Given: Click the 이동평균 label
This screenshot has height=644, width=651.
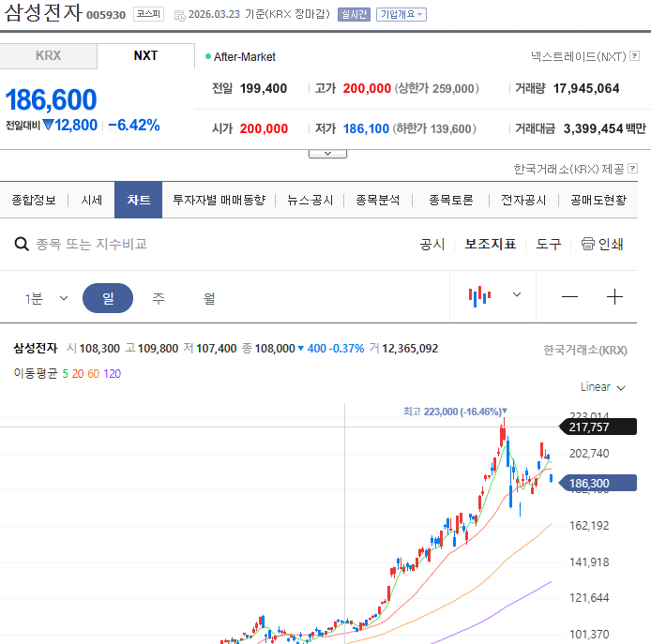Looking at the screenshot, I should tap(36, 373).
